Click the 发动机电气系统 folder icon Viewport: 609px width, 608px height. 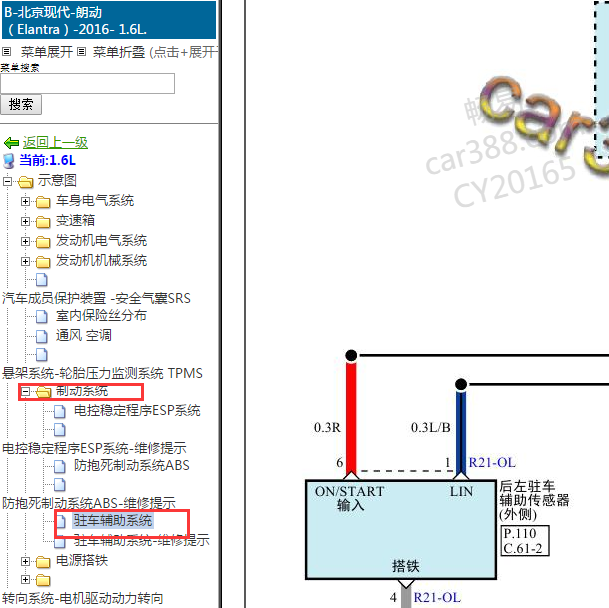click(43, 242)
